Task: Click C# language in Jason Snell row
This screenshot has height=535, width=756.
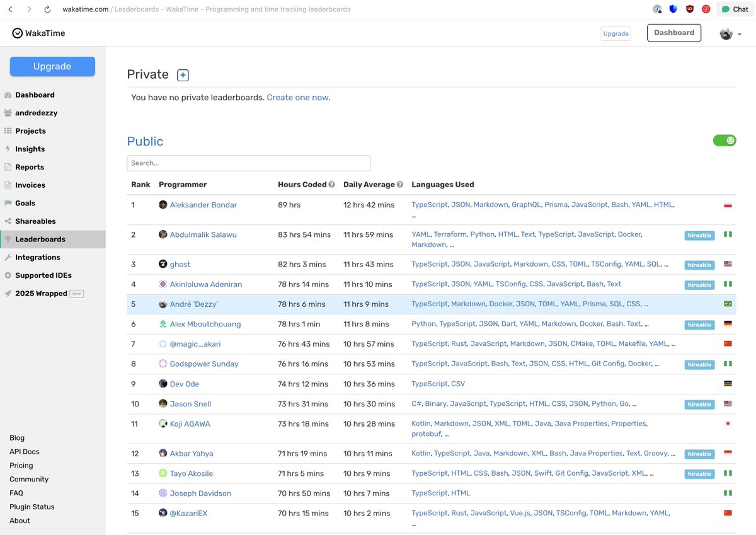Action: click(x=416, y=404)
